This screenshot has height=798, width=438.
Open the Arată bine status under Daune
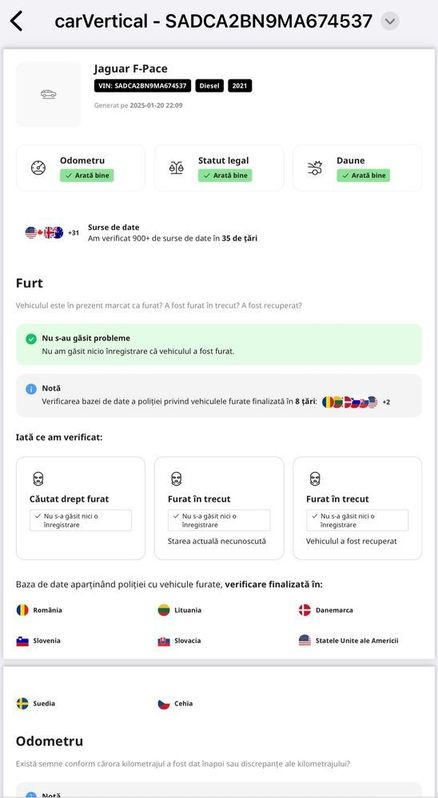(x=363, y=176)
